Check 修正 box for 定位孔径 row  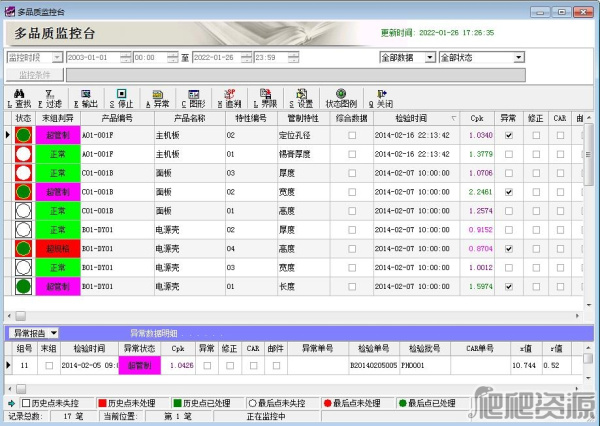pos(536,135)
